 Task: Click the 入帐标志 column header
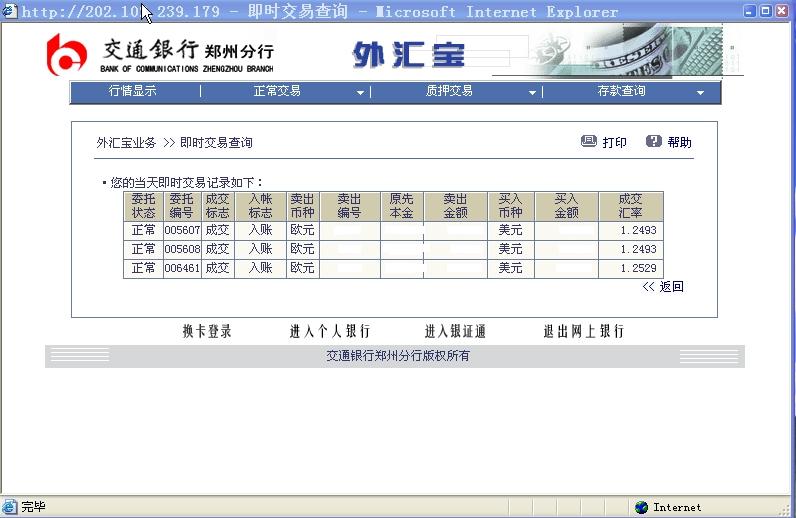click(260, 206)
